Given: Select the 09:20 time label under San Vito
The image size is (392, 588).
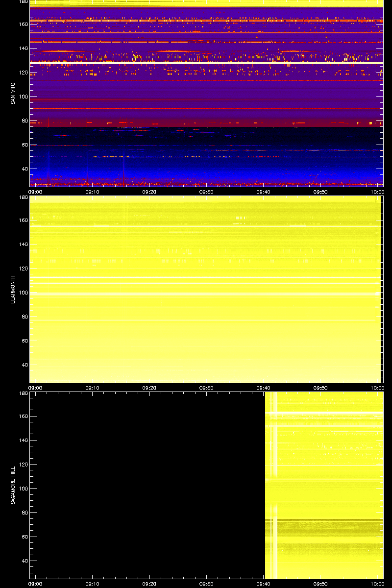Looking at the screenshot, I should coord(149,192).
